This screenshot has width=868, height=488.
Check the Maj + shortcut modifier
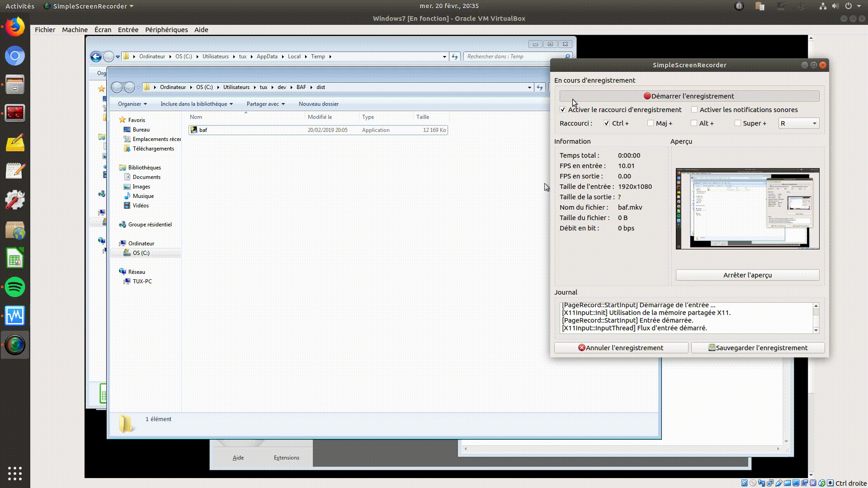pyautogui.click(x=651, y=123)
